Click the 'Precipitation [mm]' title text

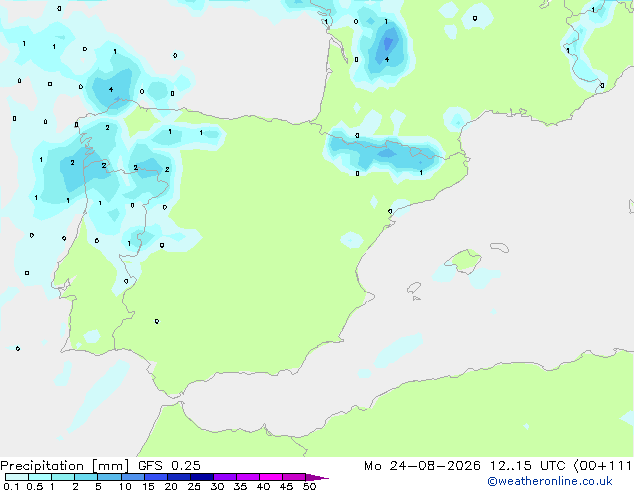(x=65, y=466)
